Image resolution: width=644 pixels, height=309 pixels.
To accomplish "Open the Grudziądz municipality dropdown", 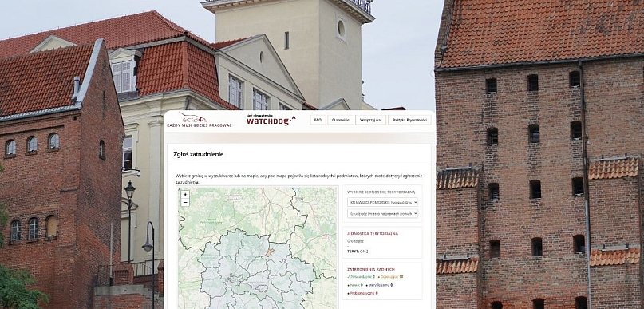I will tap(382, 214).
